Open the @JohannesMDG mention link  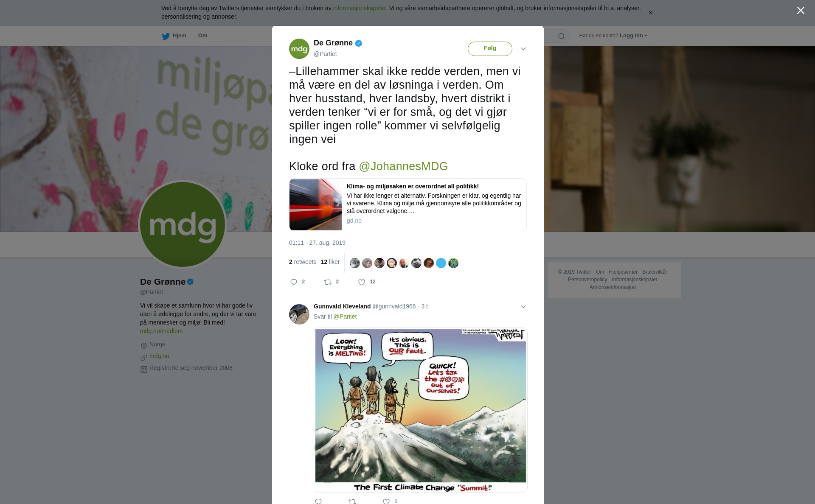click(403, 166)
